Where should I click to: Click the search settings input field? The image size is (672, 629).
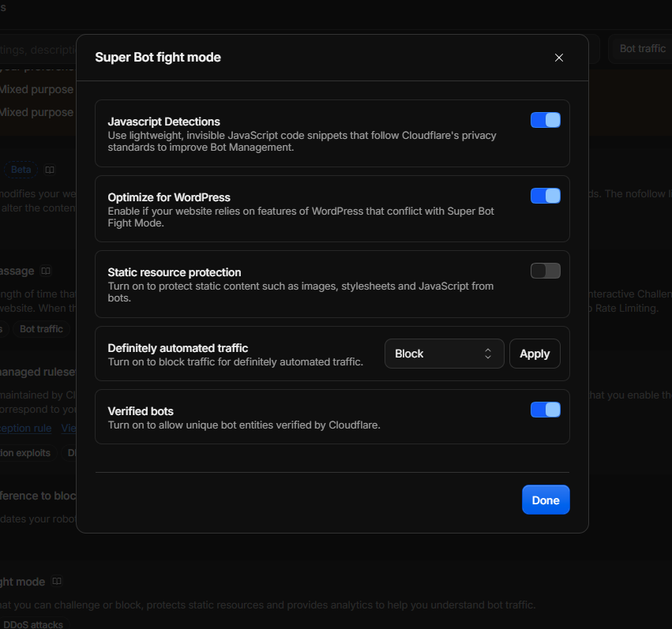[38, 50]
